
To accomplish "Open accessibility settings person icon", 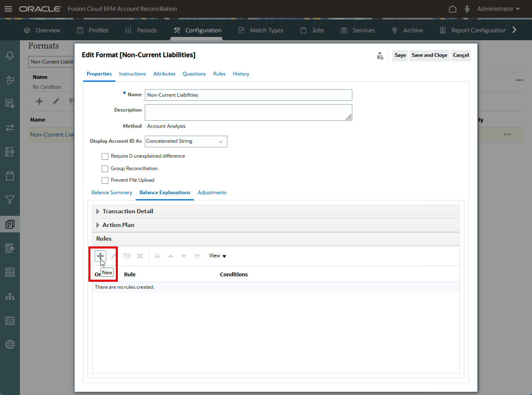I will [467, 9].
